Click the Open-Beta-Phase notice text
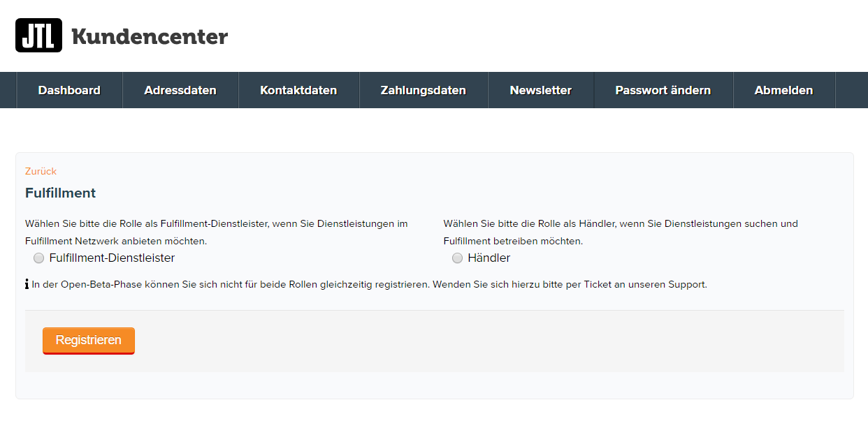868x444 pixels. pyautogui.click(x=369, y=285)
